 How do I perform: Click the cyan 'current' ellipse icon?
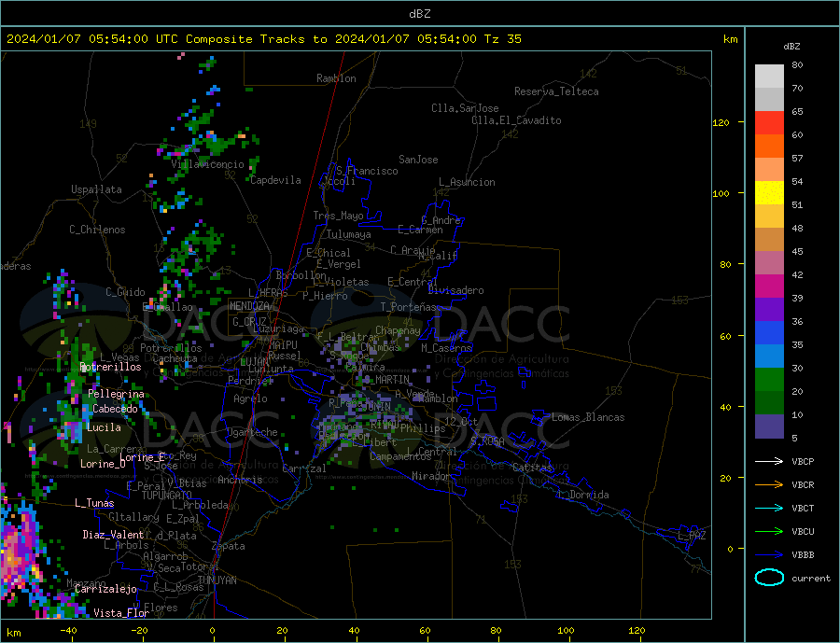769,578
